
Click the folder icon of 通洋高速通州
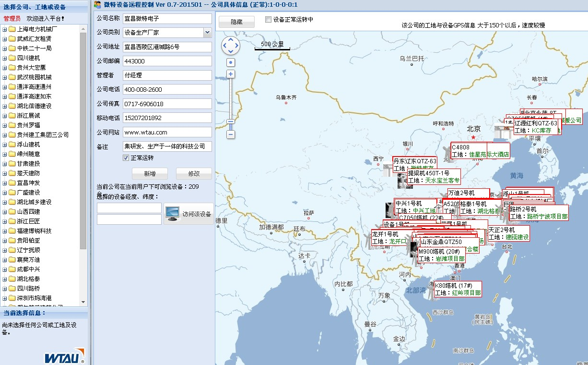tap(12, 87)
